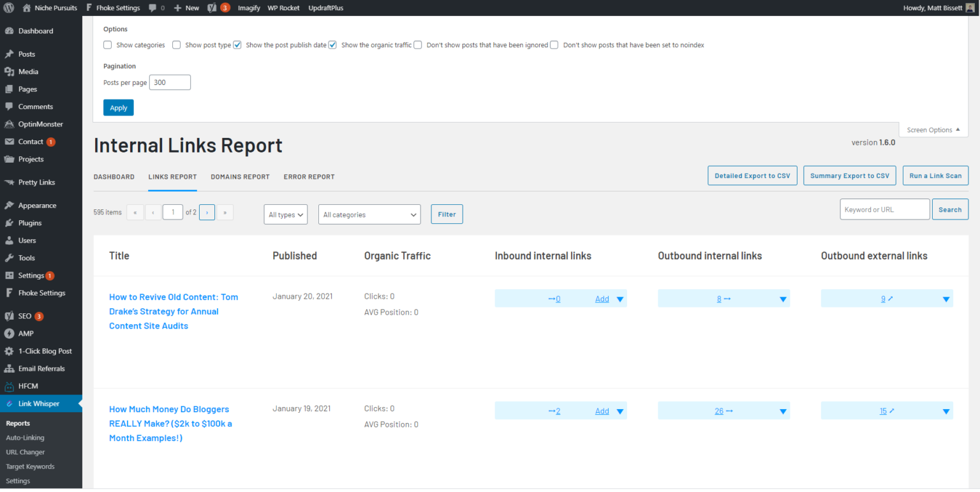Open the Error Report tab

coord(309,177)
